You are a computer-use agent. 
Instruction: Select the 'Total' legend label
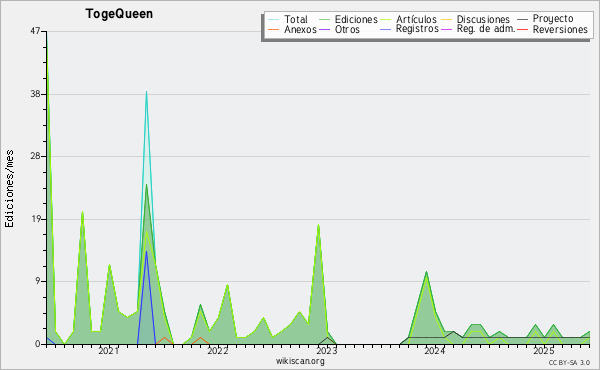point(296,20)
